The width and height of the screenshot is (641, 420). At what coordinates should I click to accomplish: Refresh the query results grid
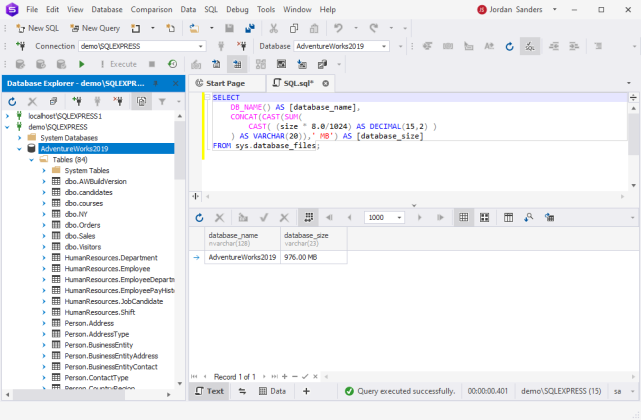200,217
